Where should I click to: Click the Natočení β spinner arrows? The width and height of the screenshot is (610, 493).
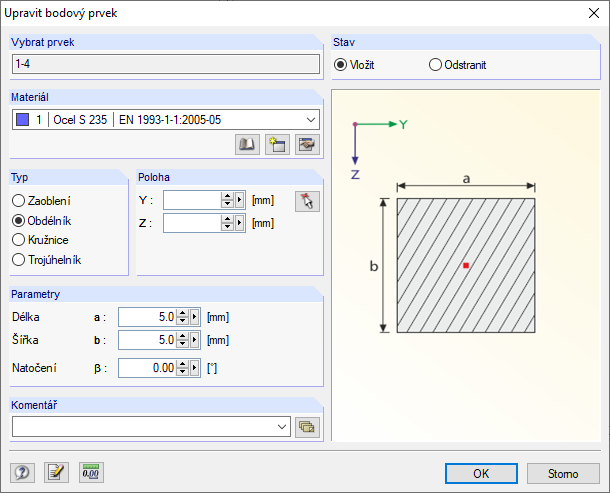[182, 368]
